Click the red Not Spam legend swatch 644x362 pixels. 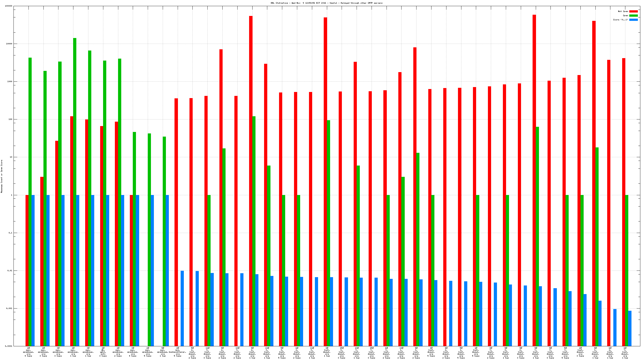click(633, 11)
